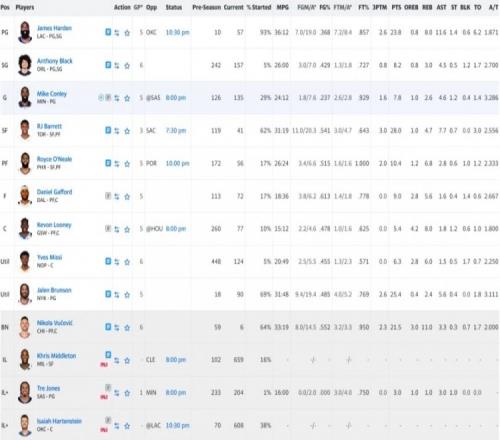Click trade arrows icon for Daniel Gafford

(117, 197)
